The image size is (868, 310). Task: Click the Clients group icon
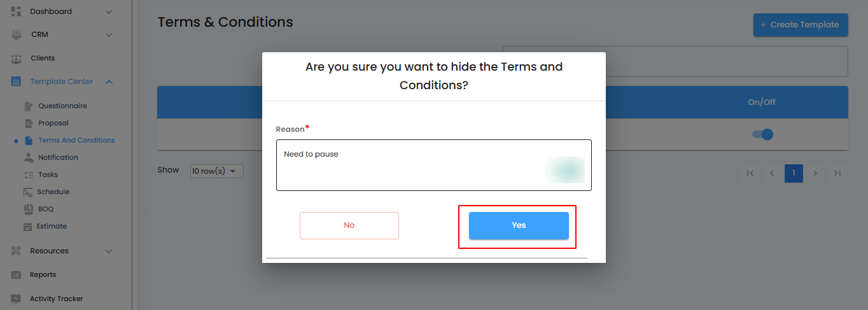pyautogui.click(x=17, y=59)
